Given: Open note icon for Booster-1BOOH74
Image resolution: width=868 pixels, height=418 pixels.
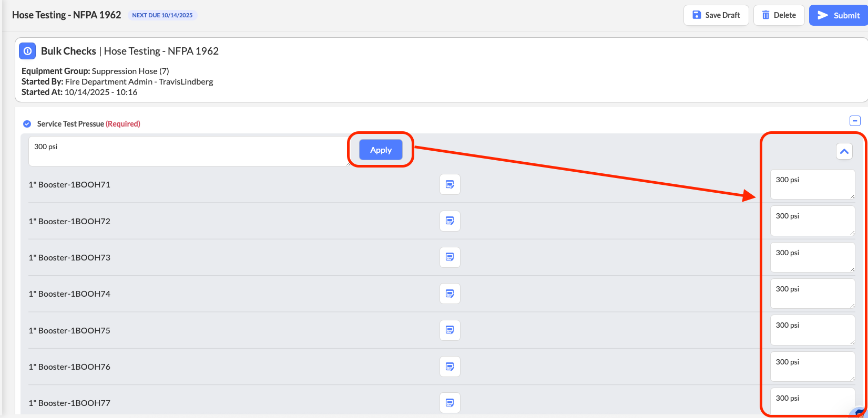Looking at the screenshot, I should point(450,294).
